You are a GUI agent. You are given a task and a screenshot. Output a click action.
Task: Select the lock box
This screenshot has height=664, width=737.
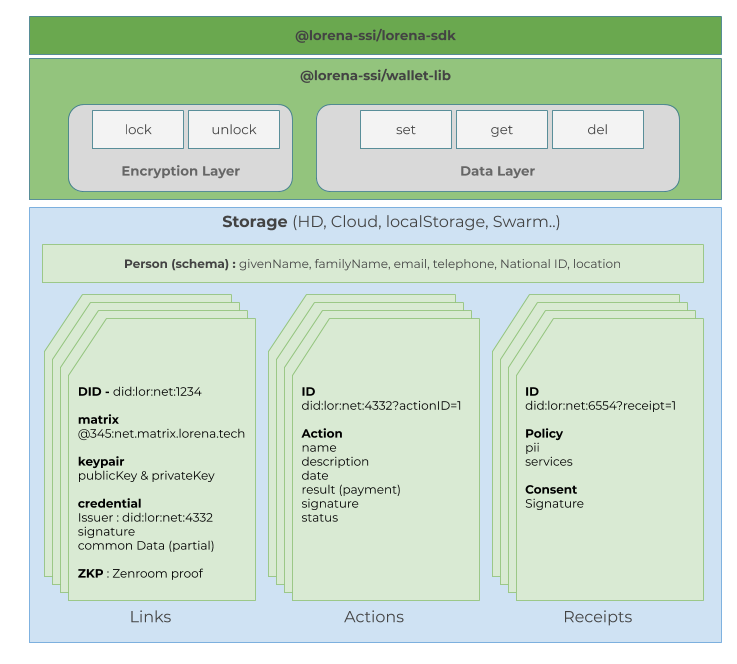(138, 130)
